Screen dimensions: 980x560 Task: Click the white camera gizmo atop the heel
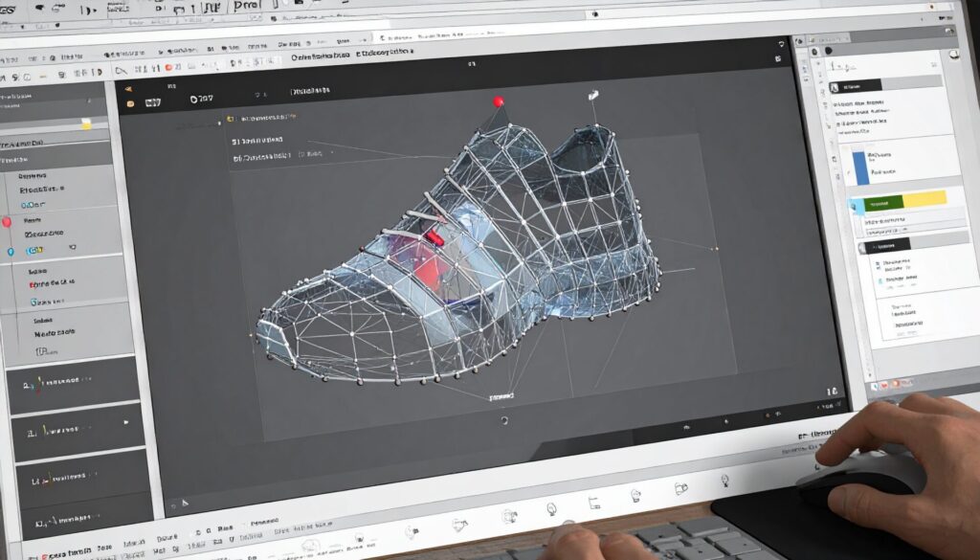593,95
